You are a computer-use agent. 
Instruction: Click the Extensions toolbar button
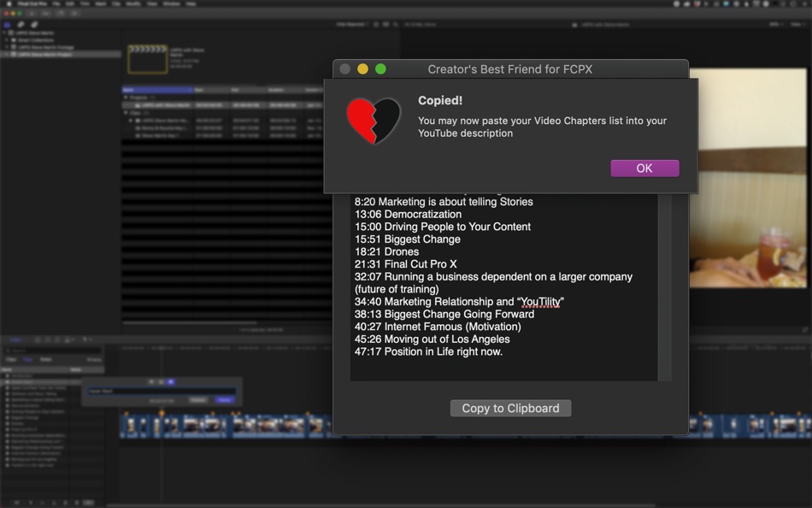pos(74,14)
